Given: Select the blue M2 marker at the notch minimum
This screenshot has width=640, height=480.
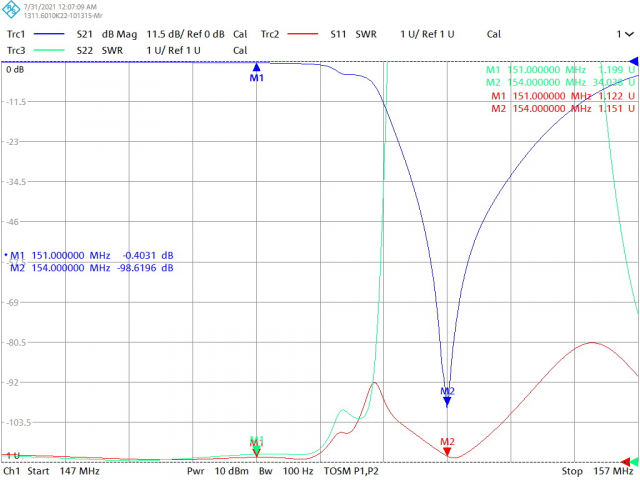Looking at the screenshot, I should tap(447, 402).
